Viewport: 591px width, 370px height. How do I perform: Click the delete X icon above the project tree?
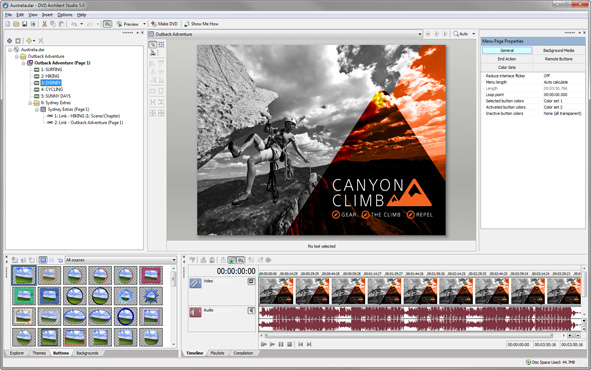[41, 41]
